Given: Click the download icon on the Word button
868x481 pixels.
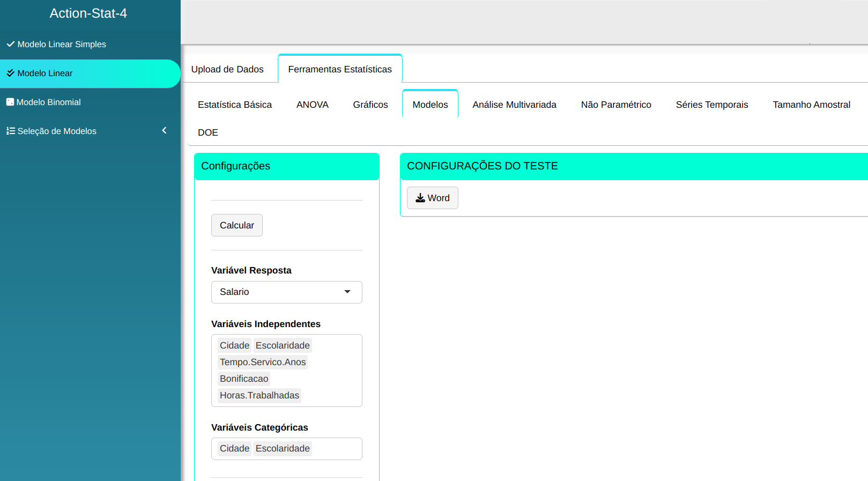Looking at the screenshot, I should [x=420, y=198].
